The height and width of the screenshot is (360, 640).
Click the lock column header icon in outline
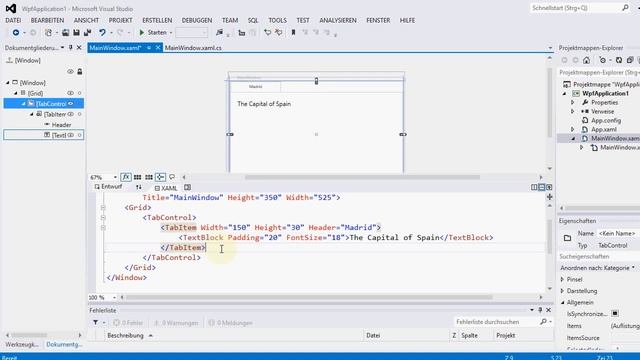80,71
